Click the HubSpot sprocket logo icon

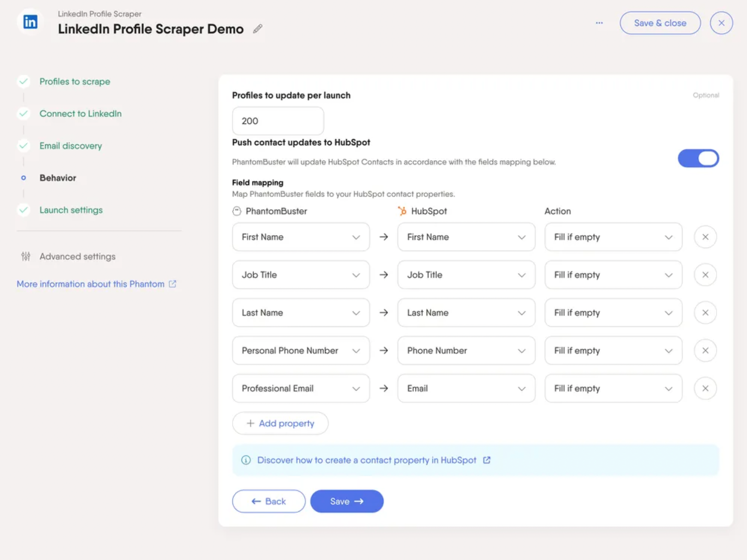click(402, 211)
